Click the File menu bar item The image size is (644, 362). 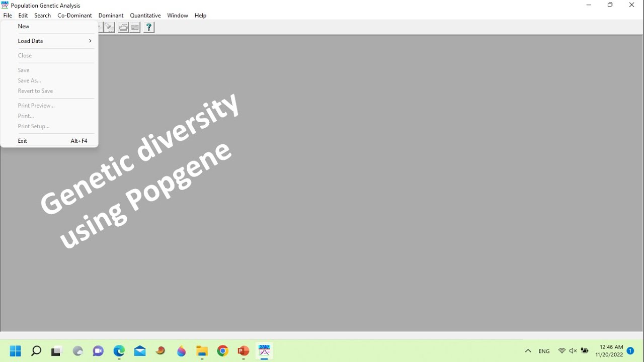coord(8,16)
